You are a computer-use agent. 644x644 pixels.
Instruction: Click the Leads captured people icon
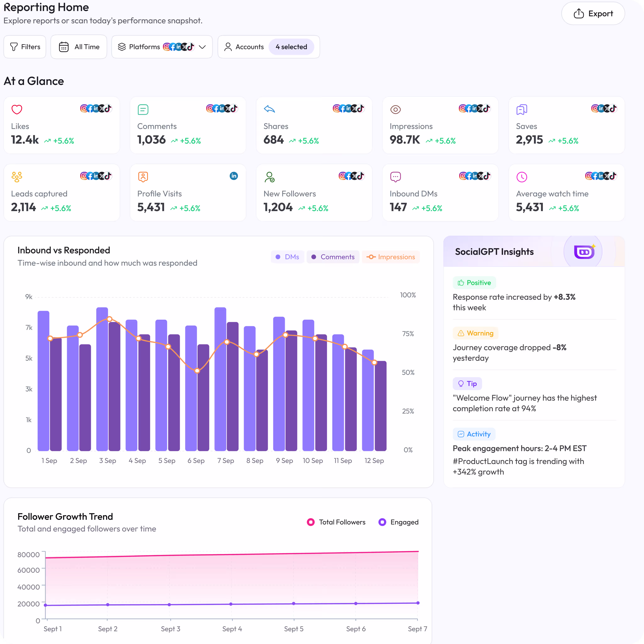(x=17, y=177)
